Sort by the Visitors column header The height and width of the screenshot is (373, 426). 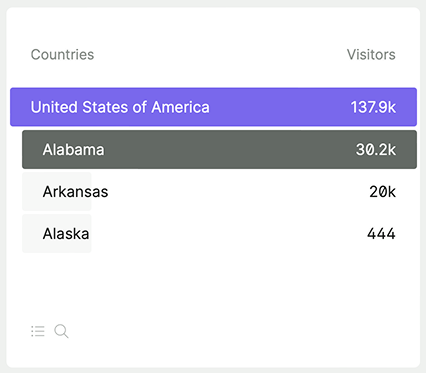click(x=371, y=54)
